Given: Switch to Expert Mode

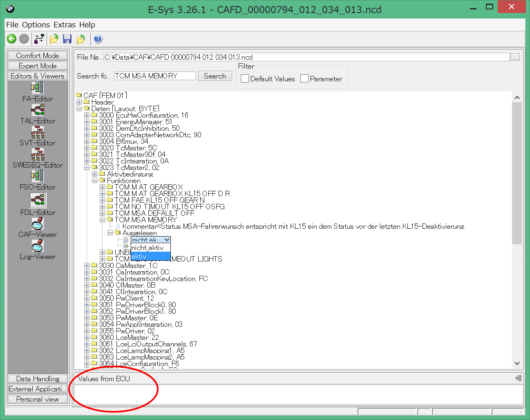Looking at the screenshot, I should (x=38, y=66).
